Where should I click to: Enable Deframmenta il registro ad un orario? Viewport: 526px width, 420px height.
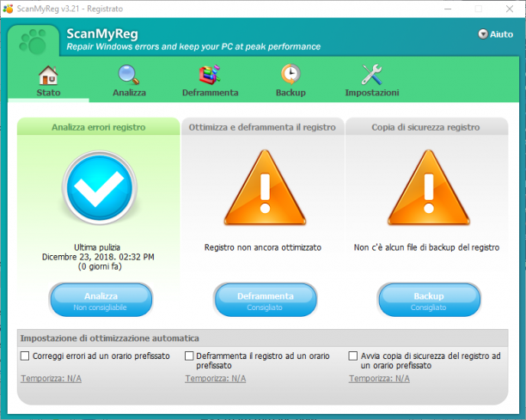189,356
